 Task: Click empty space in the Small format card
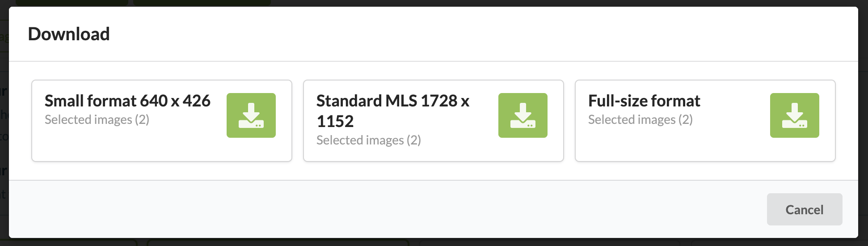pyautogui.click(x=134, y=145)
